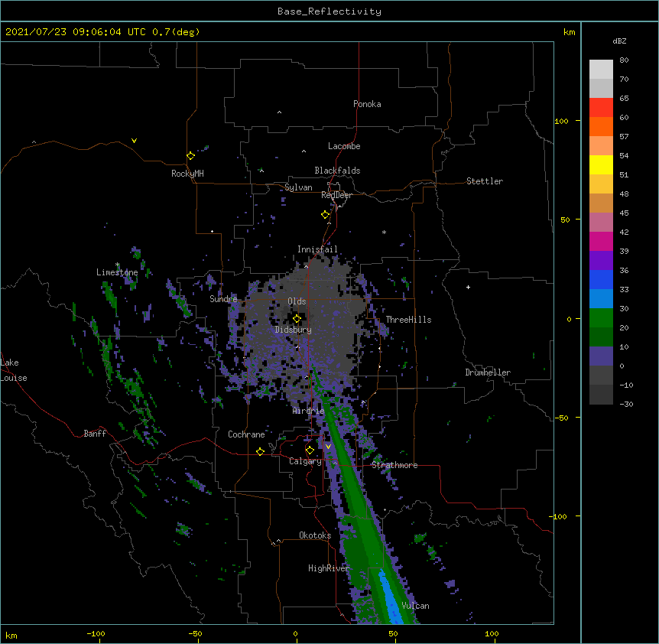The width and height of the screenshot is (659, 644).
Task: Click the yellow v marker northwest of RockyMH
Action: [134, 141]
